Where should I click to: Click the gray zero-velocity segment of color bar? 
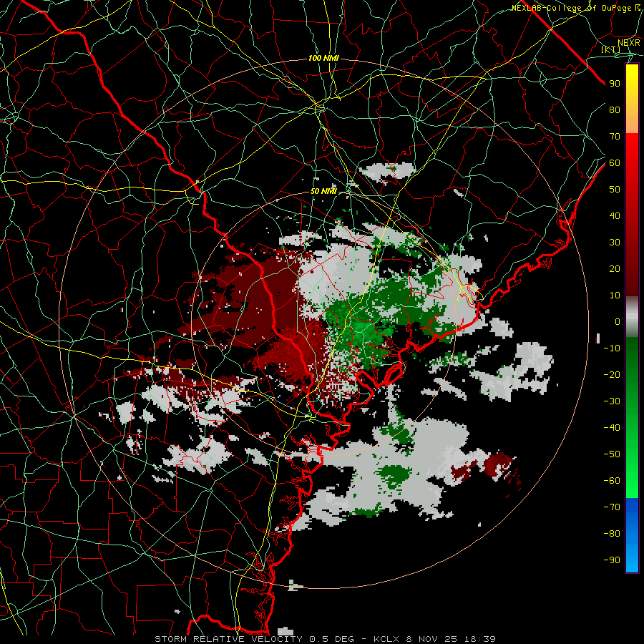click(x=632, y=317)
